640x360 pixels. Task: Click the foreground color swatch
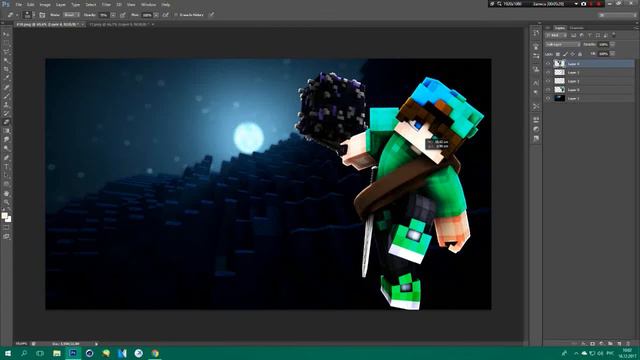pos(4,216)
